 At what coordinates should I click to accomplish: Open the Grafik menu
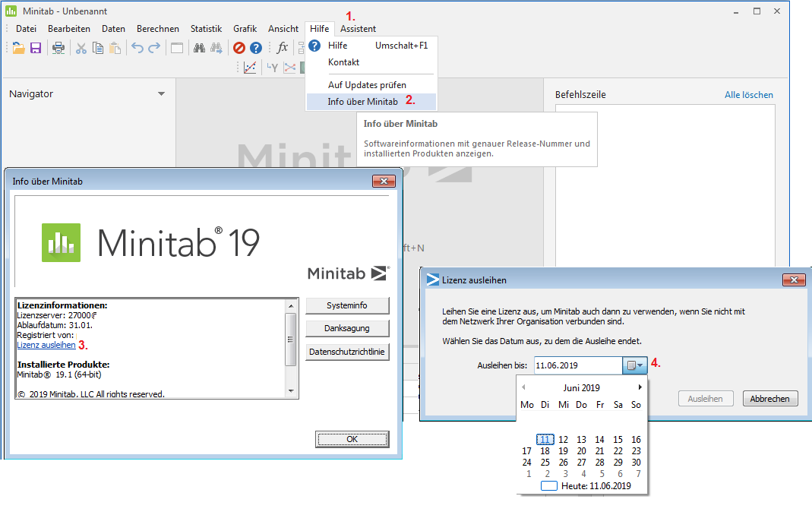coord(245,29)
